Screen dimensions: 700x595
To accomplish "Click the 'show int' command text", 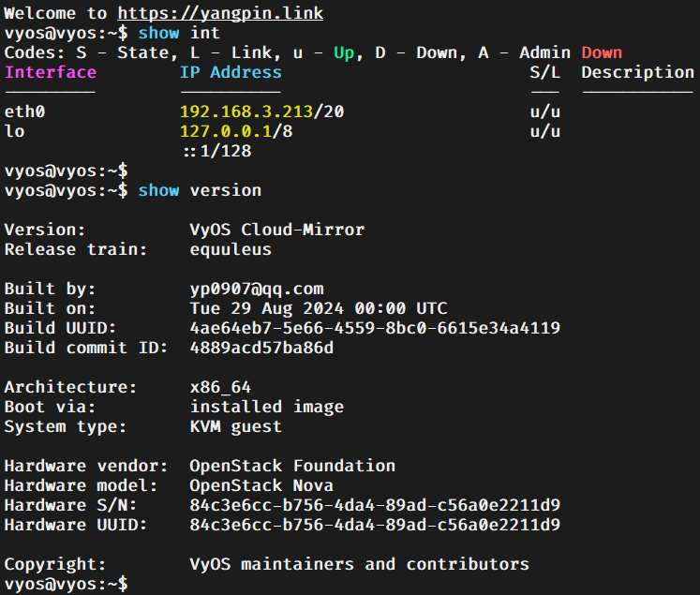I will click(x=179, y=33).
